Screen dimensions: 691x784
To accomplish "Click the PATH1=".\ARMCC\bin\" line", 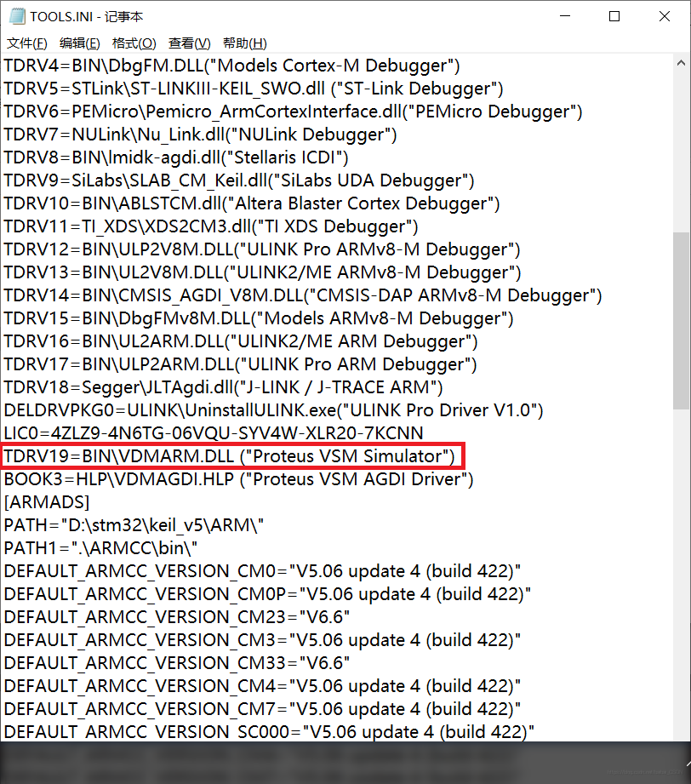I will (100, 548).
